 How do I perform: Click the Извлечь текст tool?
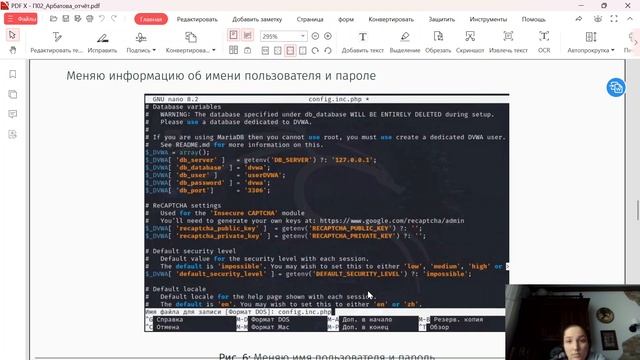[508, 42]
